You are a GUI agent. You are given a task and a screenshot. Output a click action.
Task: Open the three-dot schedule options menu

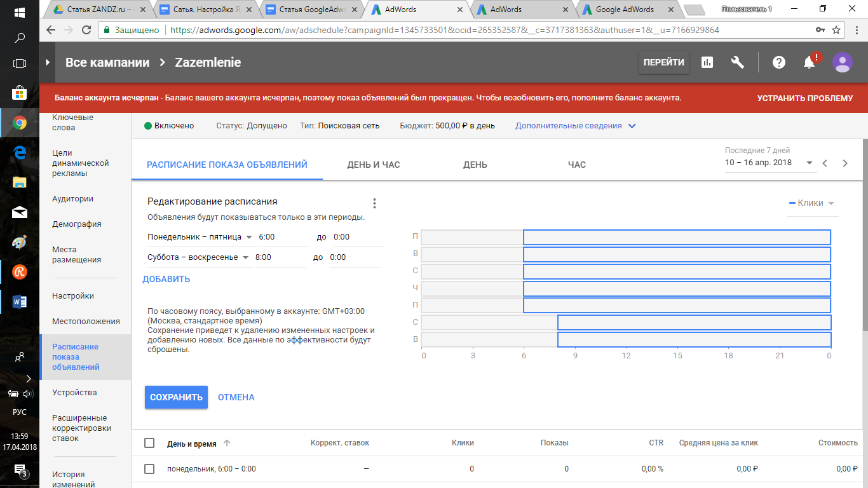click(374, 203)
